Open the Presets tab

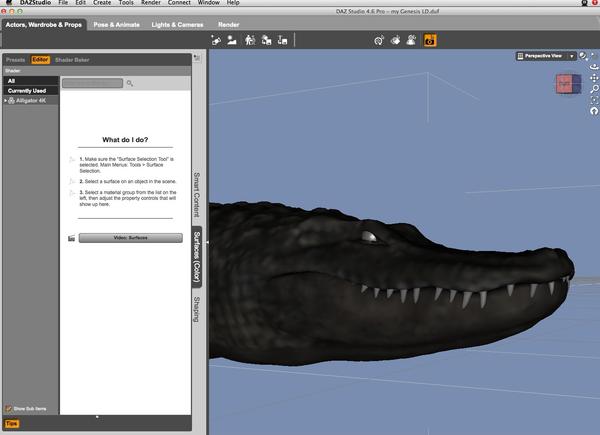pyautogui.click(x=15, y=60)
